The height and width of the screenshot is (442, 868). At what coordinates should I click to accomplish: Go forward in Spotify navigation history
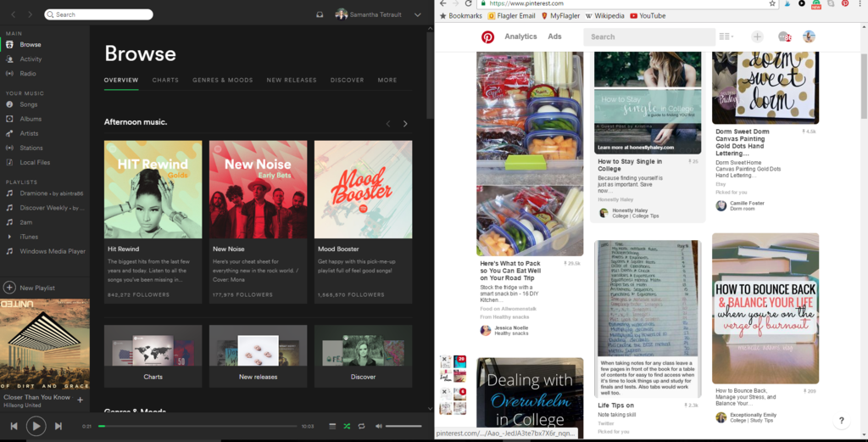30,14
